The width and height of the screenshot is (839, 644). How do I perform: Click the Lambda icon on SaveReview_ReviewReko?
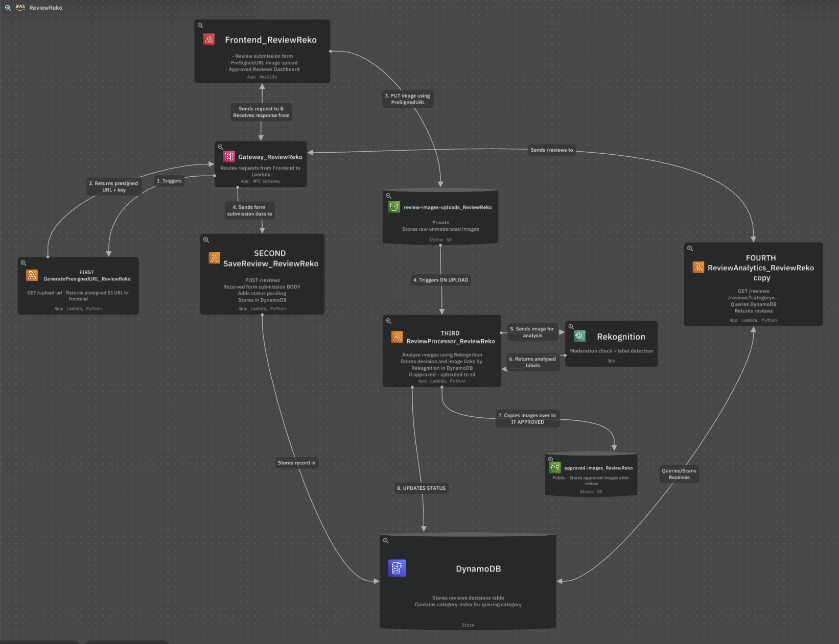215,258
